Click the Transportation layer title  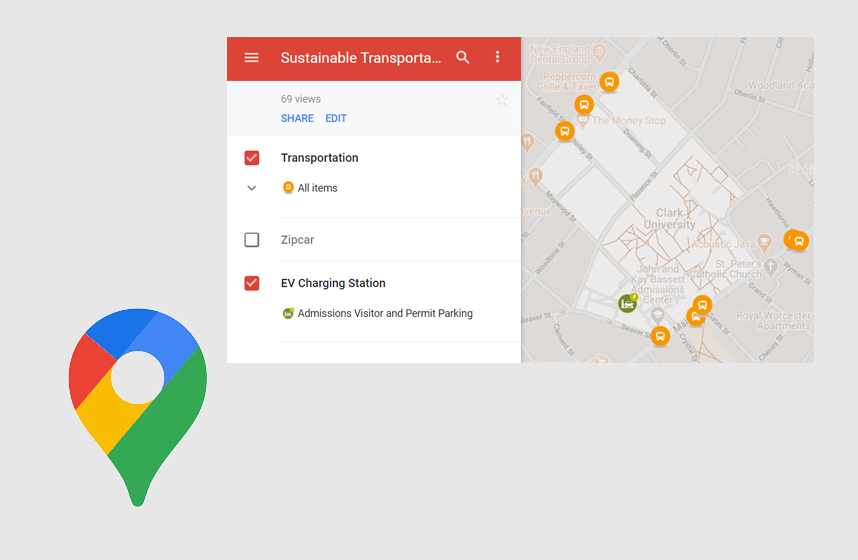pos(320,158)
